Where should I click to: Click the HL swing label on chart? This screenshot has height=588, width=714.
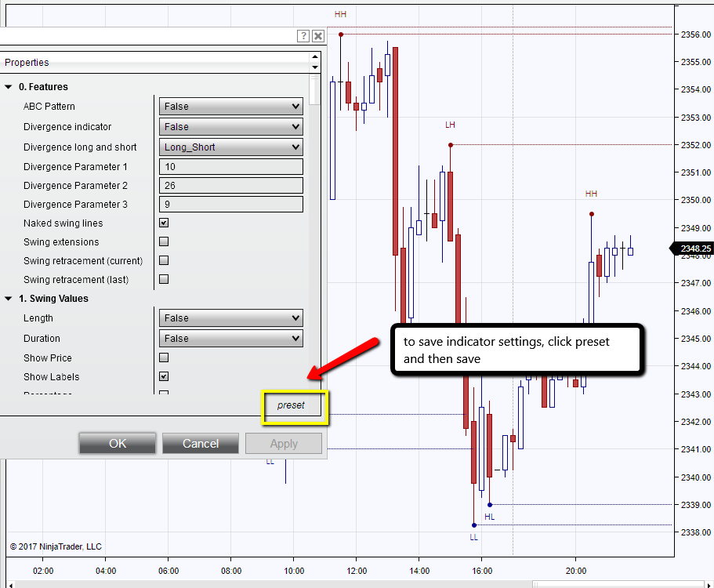pos(490,517)
